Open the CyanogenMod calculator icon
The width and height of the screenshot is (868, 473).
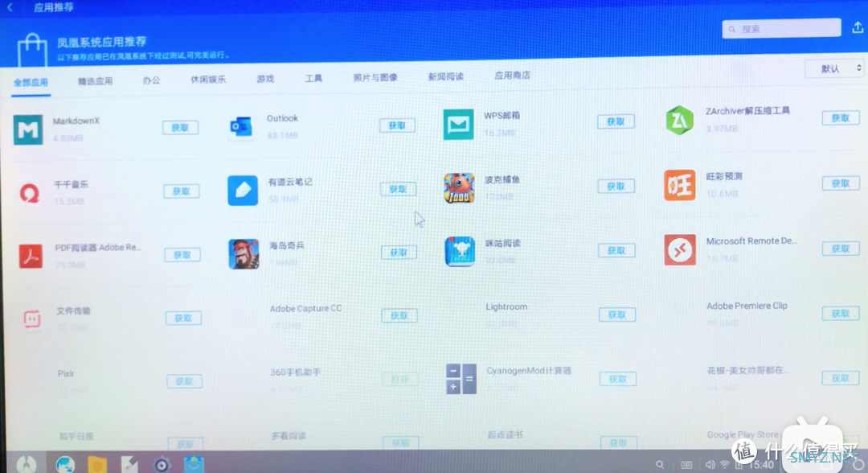click(461, 379)
